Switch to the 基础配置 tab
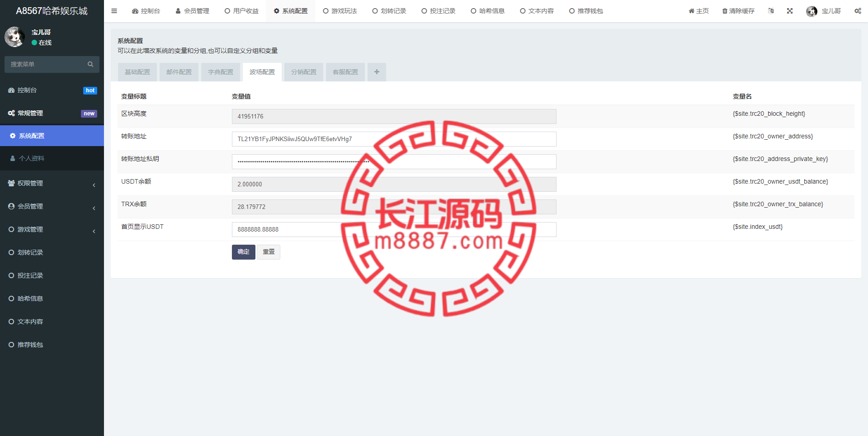 tap(137, 72)
